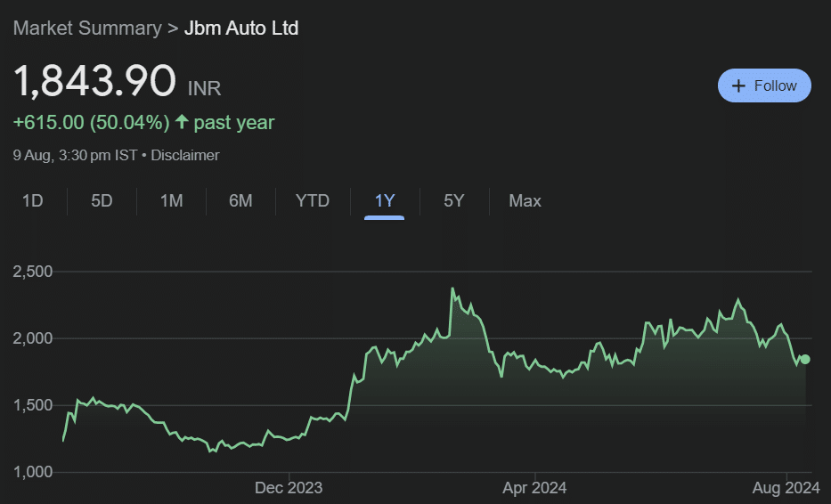Click the INR currency label
The image size is (831, 504).
[205, 88]
